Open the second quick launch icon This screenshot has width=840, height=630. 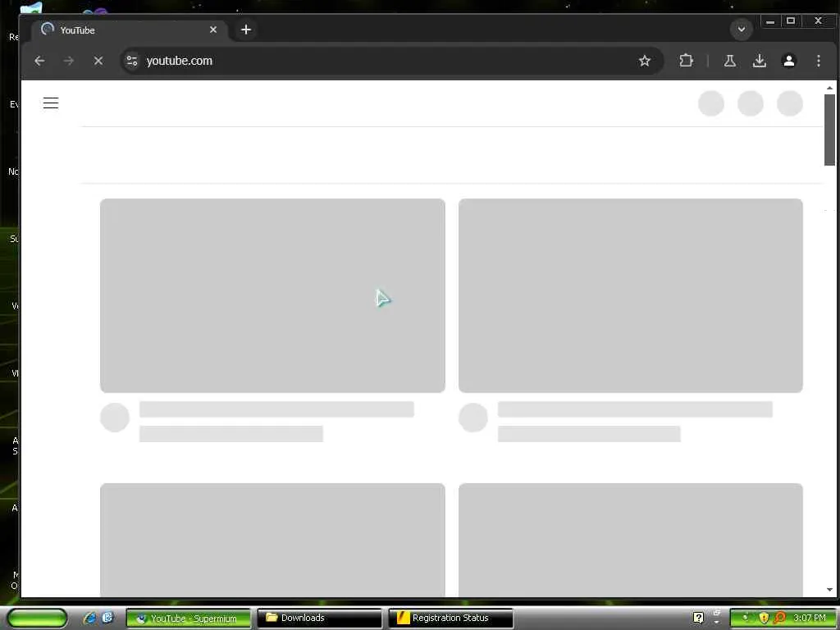pos(107,618)
